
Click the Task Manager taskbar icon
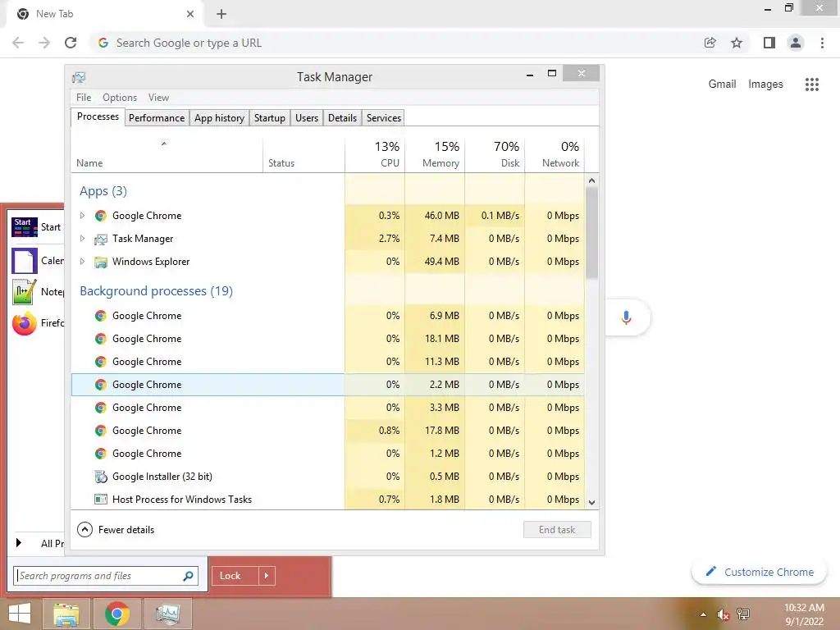point(167,614)
